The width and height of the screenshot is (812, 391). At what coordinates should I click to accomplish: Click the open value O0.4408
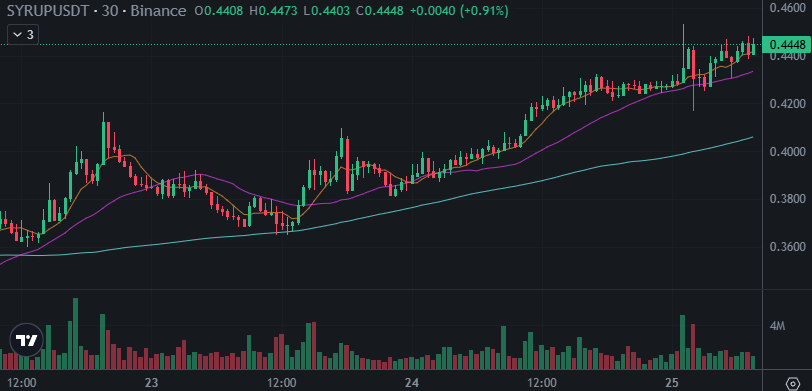(219, 10)
